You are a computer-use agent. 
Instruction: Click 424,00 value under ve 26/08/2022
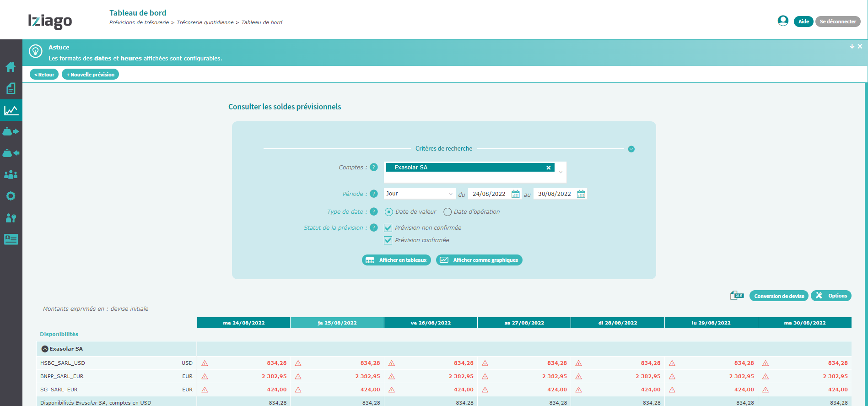coord(464,390)
